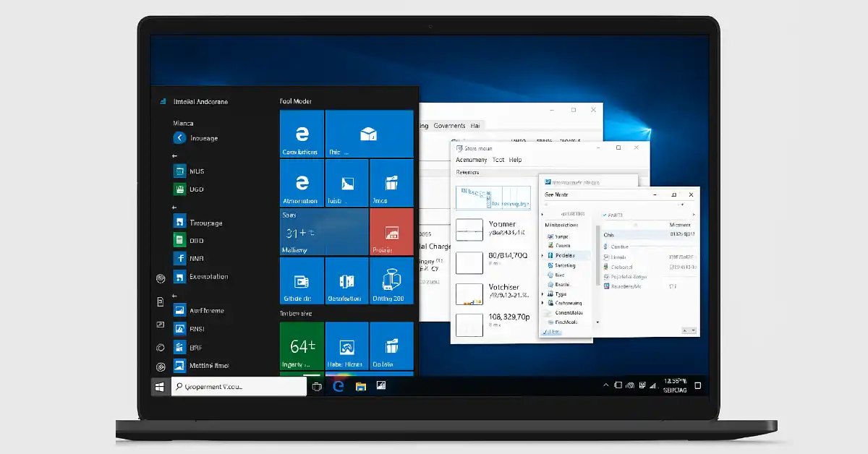Image resolution: width=868 pixels, height=454 pixels.
Task: Click the Inoueage back arrow icon
Action: (x=179, y=138)
